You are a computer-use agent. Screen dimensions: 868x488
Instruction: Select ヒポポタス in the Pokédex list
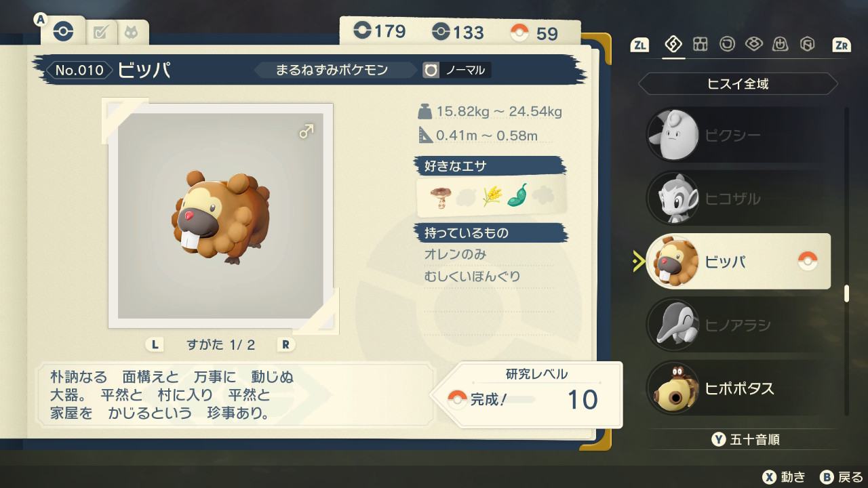pos(738,388)
